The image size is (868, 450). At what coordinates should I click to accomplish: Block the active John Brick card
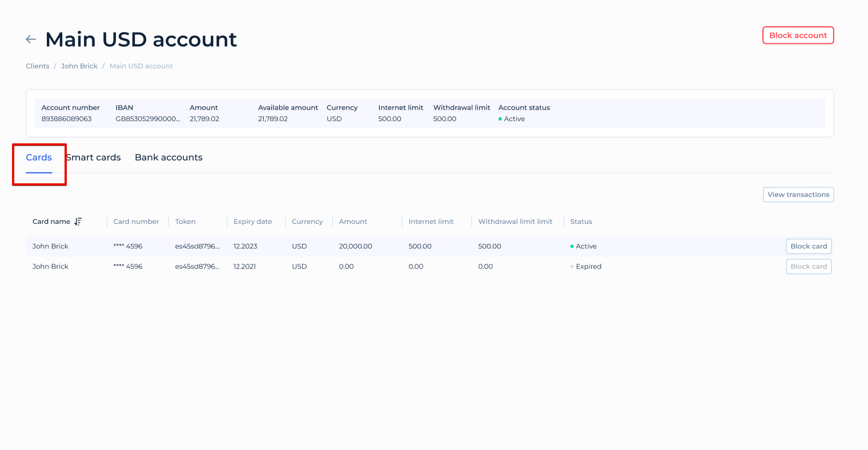tap(809, 246)
